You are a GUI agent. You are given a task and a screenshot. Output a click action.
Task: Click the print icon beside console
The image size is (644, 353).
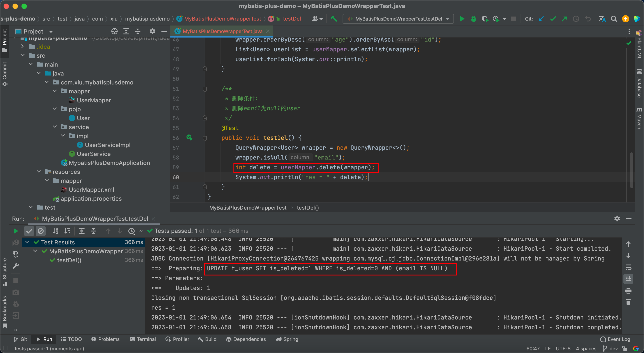[x=628, y=290]
